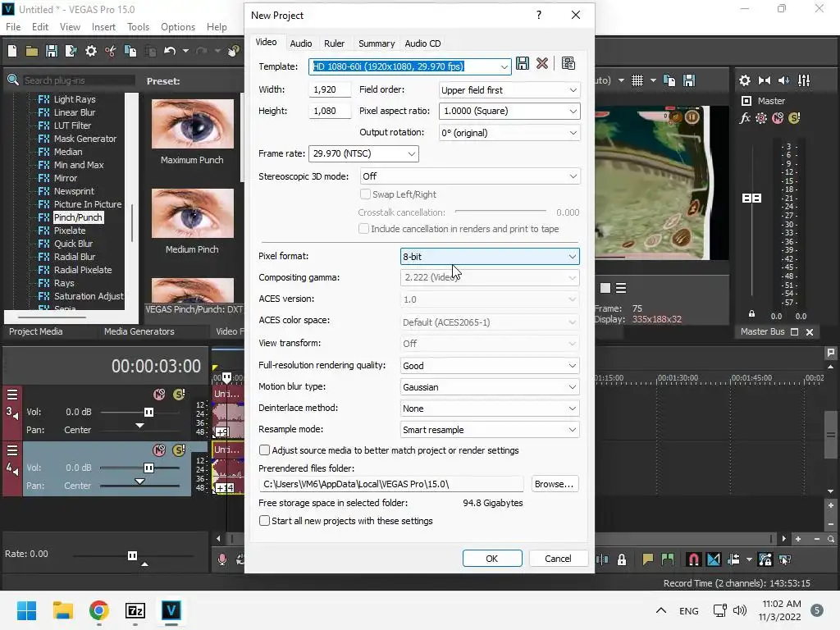
Task: Open the Motion blur type dropdown
Action: tap(490, 387)
